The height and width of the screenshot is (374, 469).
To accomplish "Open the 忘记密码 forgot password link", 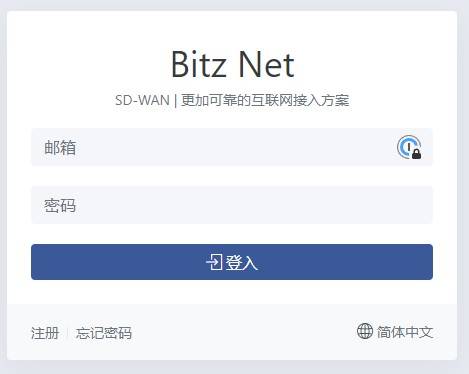I will pos(104,333).
